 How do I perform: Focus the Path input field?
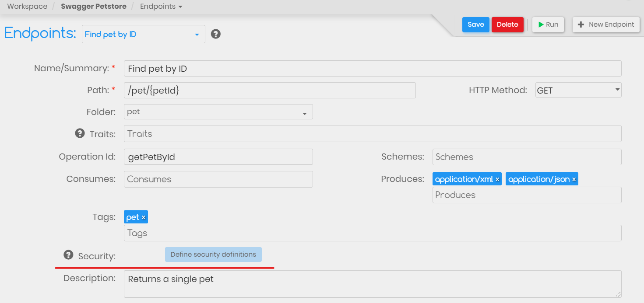pos(270,91)
